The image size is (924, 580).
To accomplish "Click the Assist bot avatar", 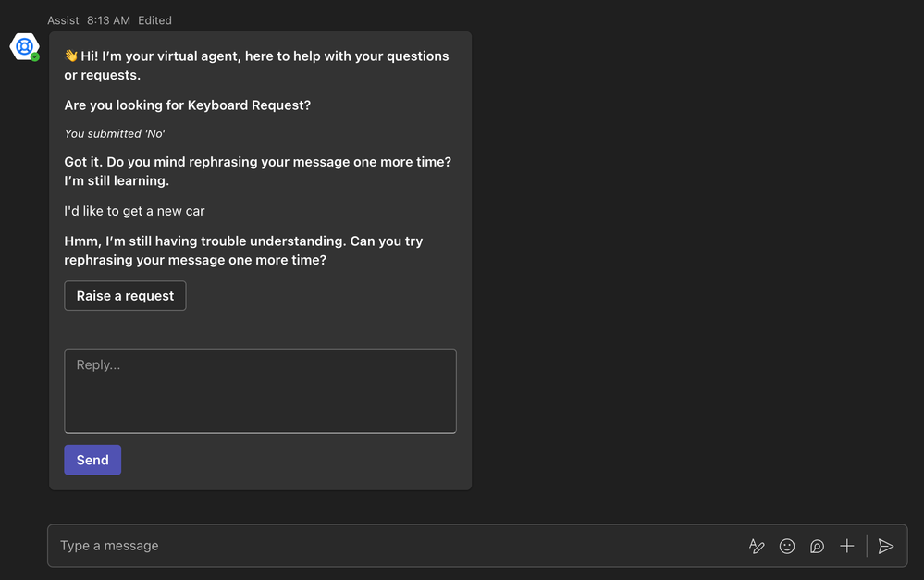I will (23, 46).
